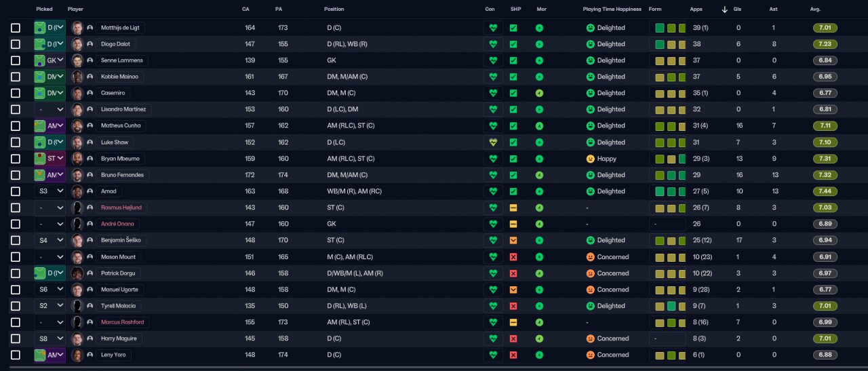Check the box for Leny Yoro
This screenshot has height=371, width=868.
[x=16, y=355]
